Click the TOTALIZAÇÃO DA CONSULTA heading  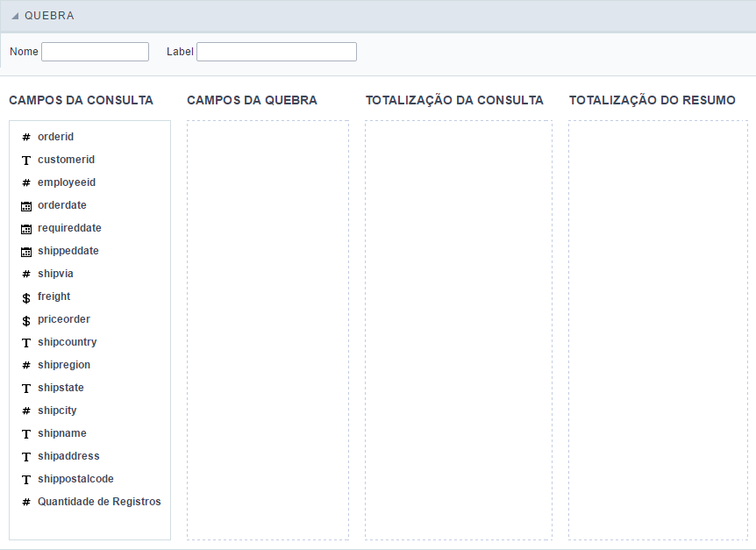click(454, 100)
